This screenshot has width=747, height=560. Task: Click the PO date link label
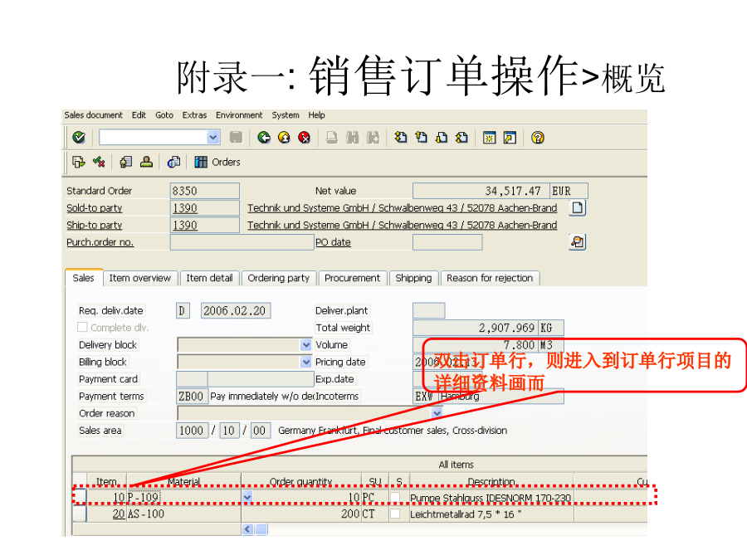[x=333, y=242]
